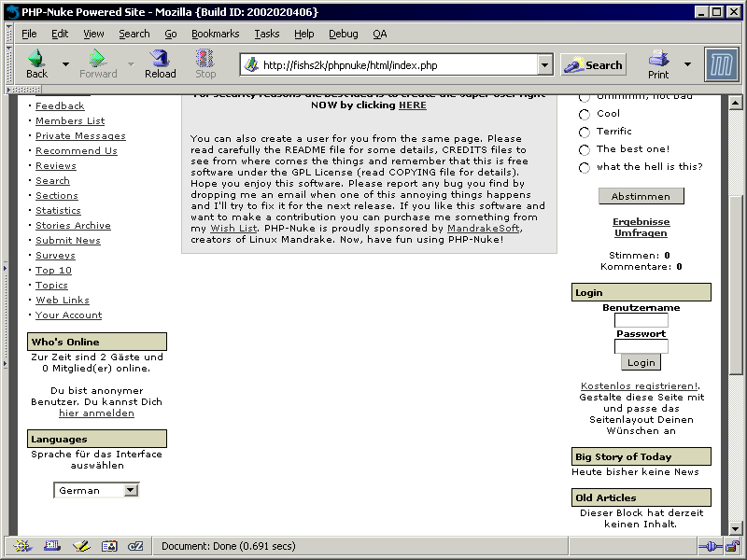Open the Forward button history dropdown arrow
Screen dimensions: 747x560
coord(131,63)
